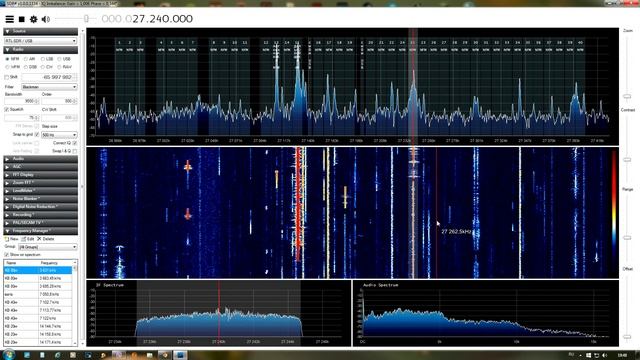Click the Frequency column header
640x360 pixels.
(56, 263)
